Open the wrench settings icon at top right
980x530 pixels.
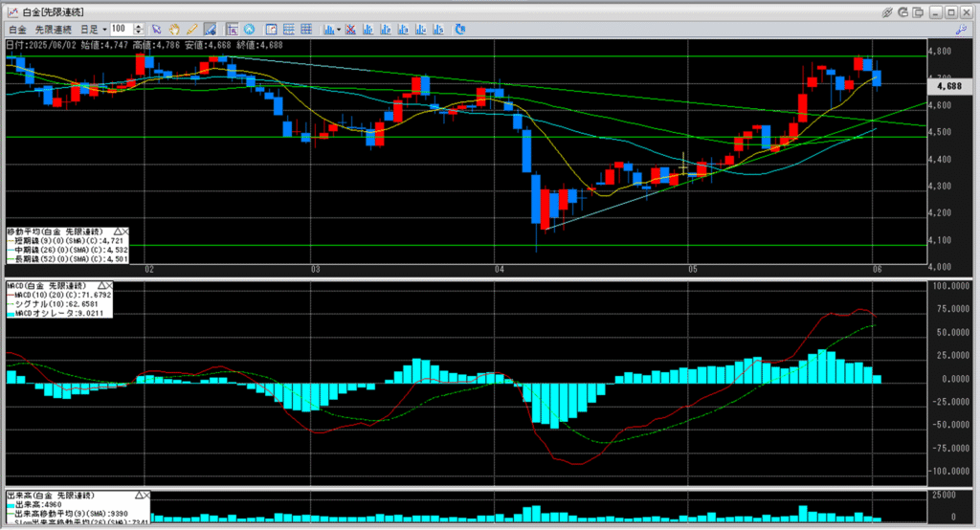coord(961,30)
